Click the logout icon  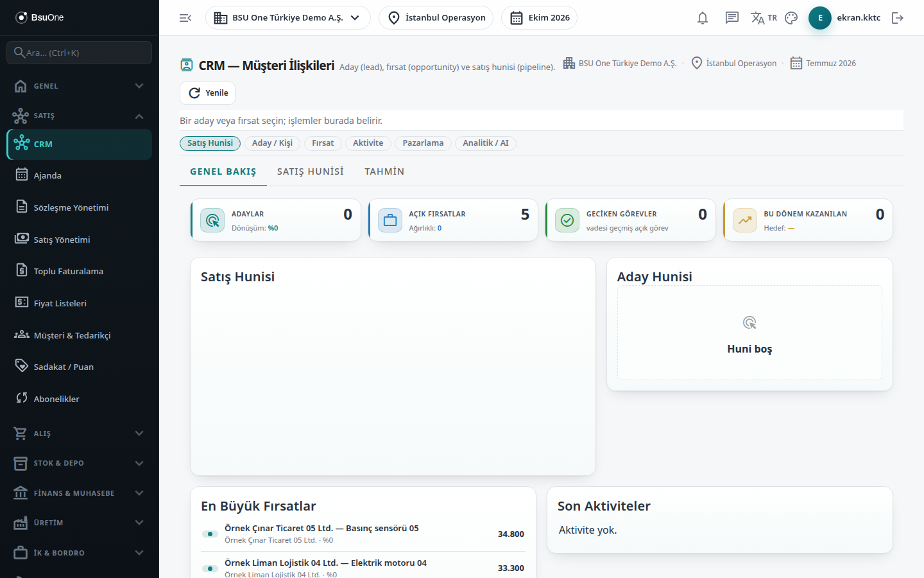898,18
